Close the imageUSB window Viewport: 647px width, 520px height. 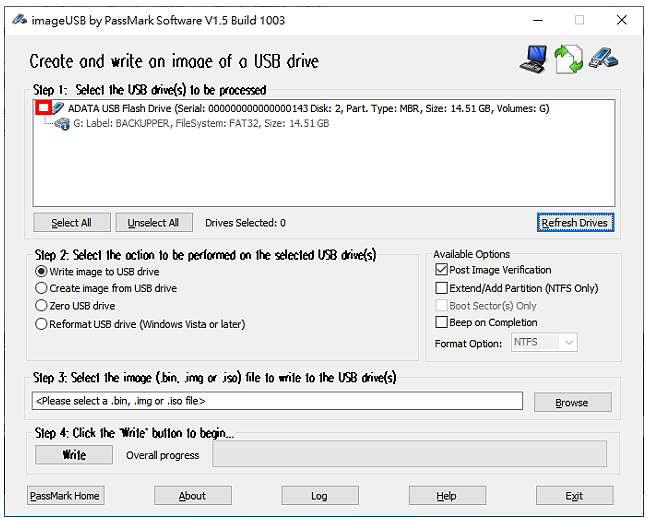pyautogui.click(x=622, y=20)
